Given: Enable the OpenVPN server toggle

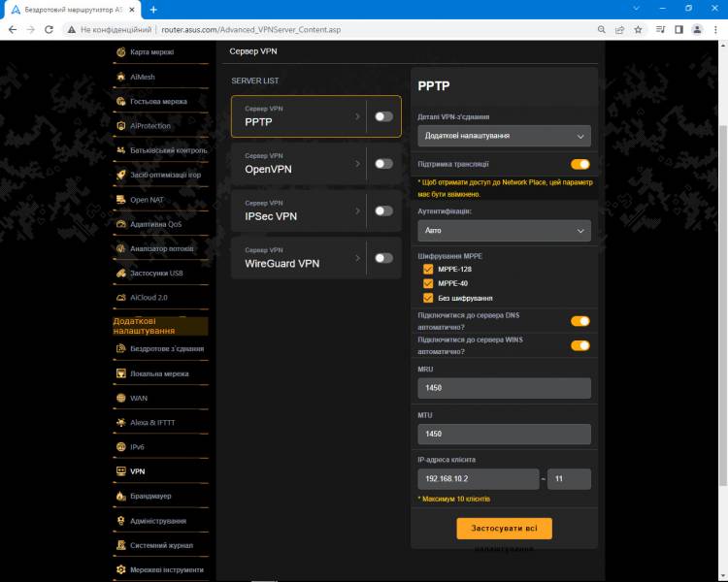Looking at the screenshot, I should (x=384, y=164).
